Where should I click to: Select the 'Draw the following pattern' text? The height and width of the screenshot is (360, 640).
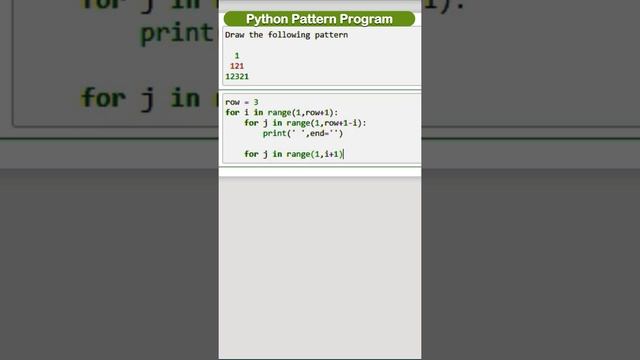point(287,35)
